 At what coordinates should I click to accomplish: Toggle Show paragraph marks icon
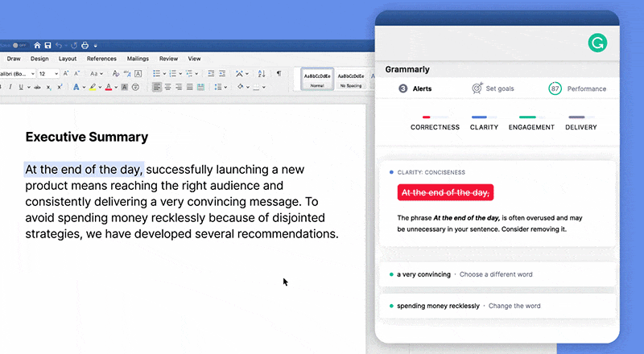tap(279, 73)
